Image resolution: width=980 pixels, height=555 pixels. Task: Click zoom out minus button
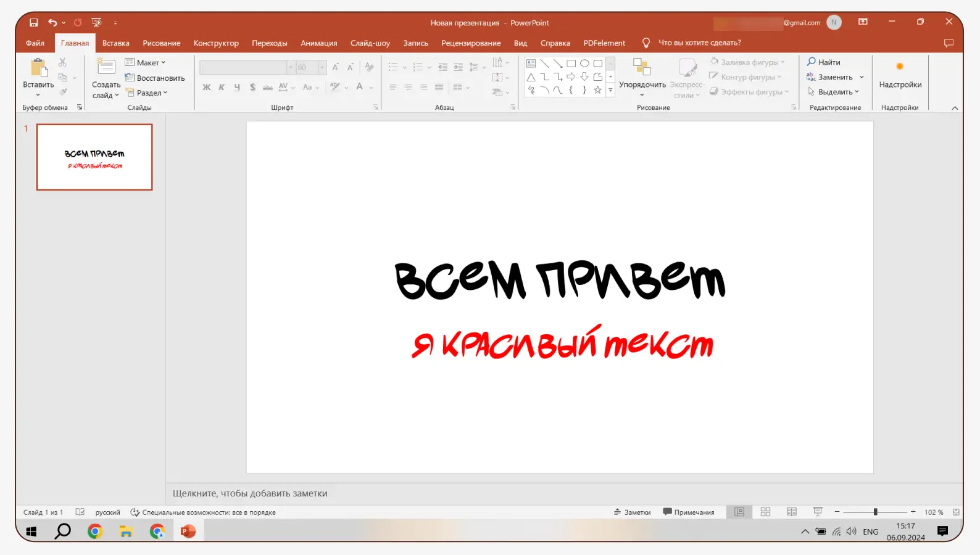point(837,512)
